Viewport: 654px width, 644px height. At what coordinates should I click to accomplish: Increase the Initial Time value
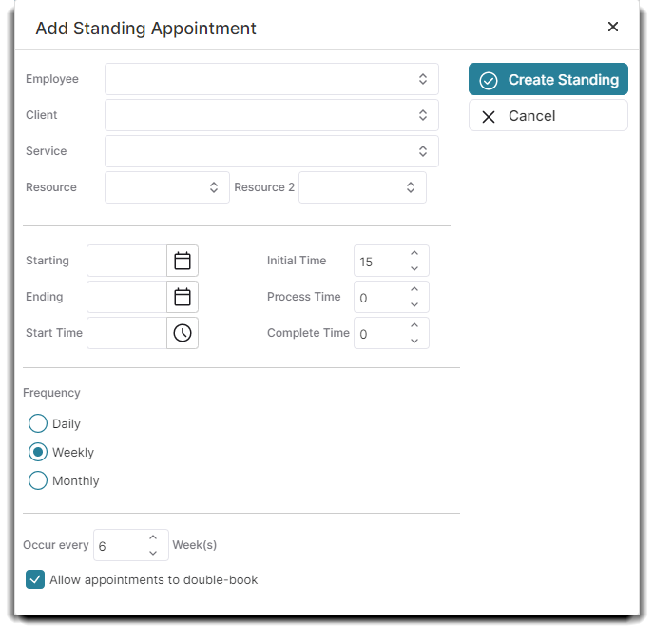[x=414, y=254]
